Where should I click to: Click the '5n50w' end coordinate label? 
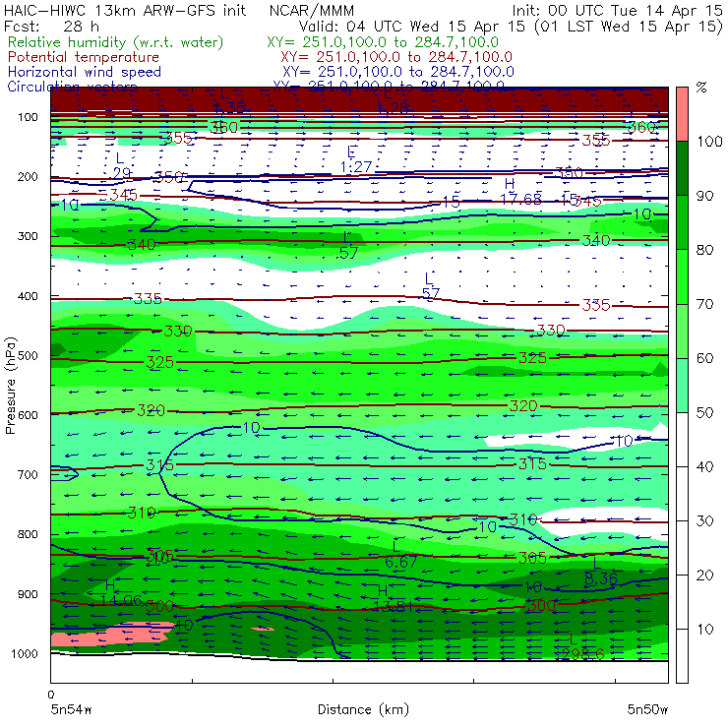[647, 710]
